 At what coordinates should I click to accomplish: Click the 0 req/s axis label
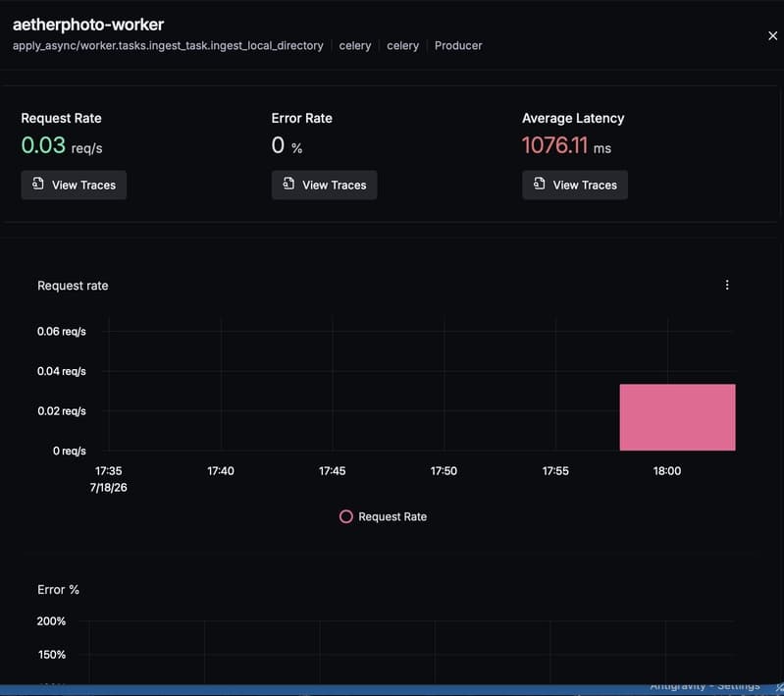(70, 451)
